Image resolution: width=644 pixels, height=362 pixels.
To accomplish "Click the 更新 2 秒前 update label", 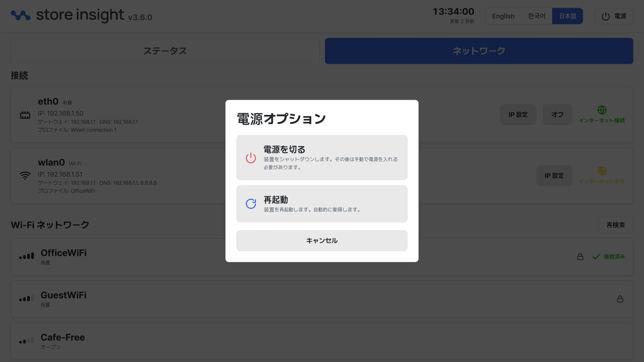I will 462,21.
